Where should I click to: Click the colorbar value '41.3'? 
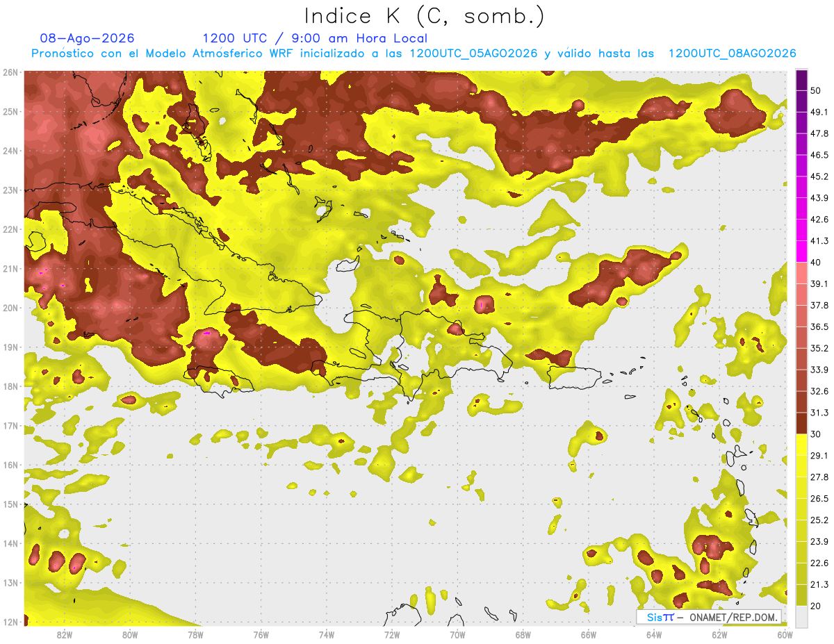819,241
